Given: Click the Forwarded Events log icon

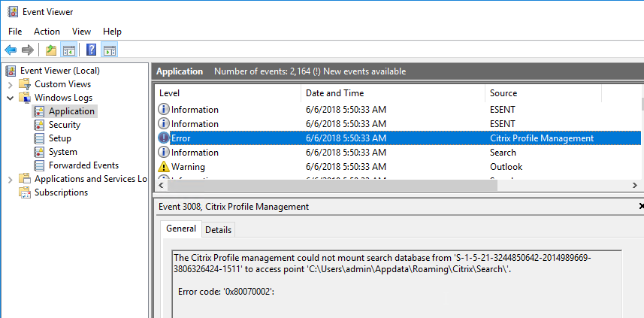Looking at the screenshot, I should pos(39,165).
